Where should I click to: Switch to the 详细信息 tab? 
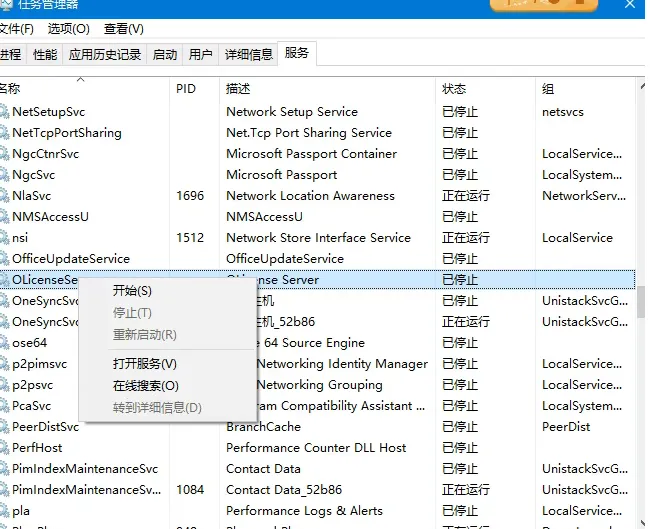click(248, 54)
